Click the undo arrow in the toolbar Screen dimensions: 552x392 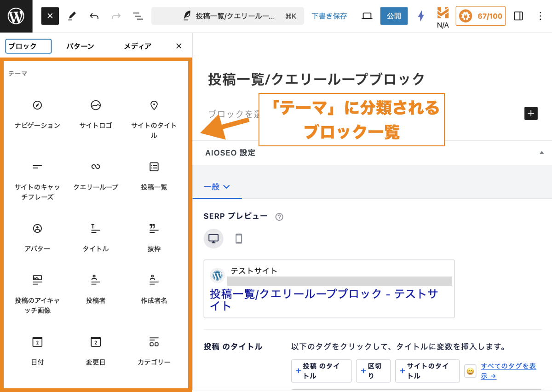tap(94, 16)
